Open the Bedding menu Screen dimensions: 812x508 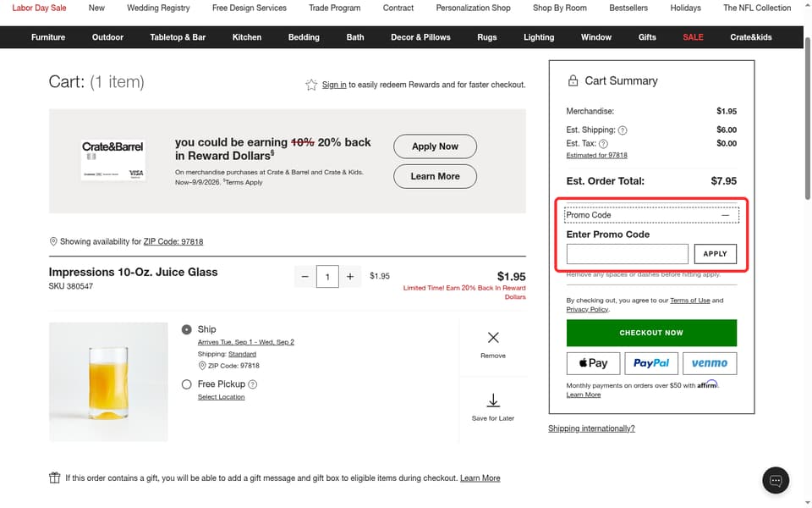(304, 37)
